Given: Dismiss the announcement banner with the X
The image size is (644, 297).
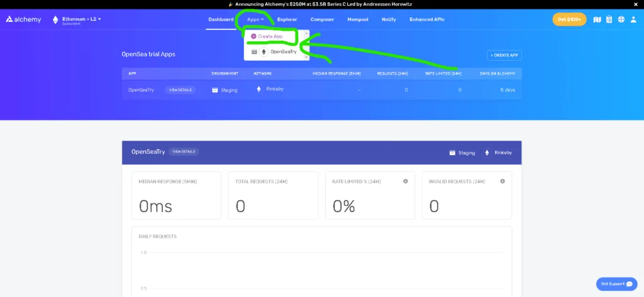Looking at the screenshot, I should pos(636,4).
